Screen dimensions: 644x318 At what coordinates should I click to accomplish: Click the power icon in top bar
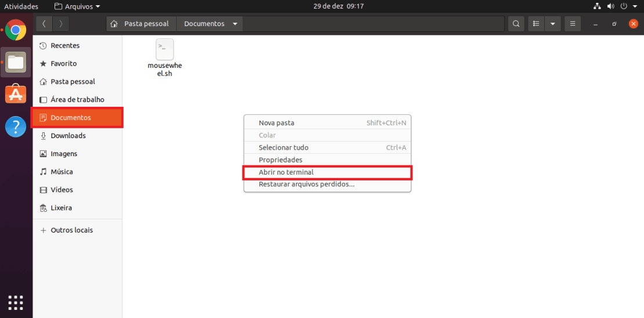point(624,6)
